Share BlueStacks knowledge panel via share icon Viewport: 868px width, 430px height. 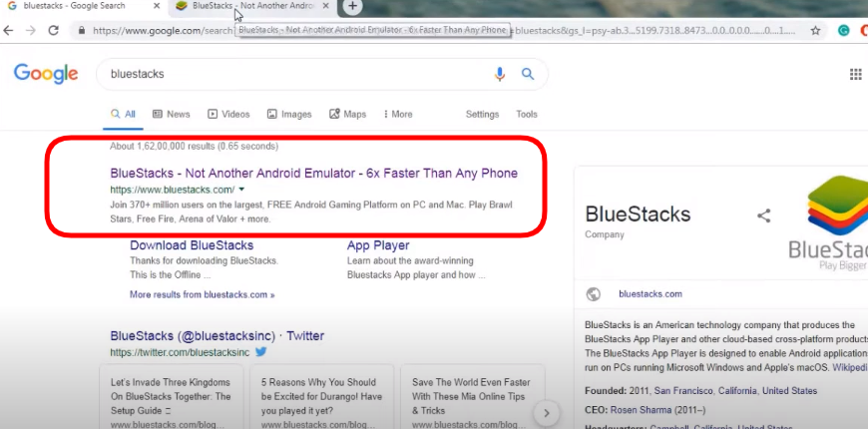click(764, 215)
